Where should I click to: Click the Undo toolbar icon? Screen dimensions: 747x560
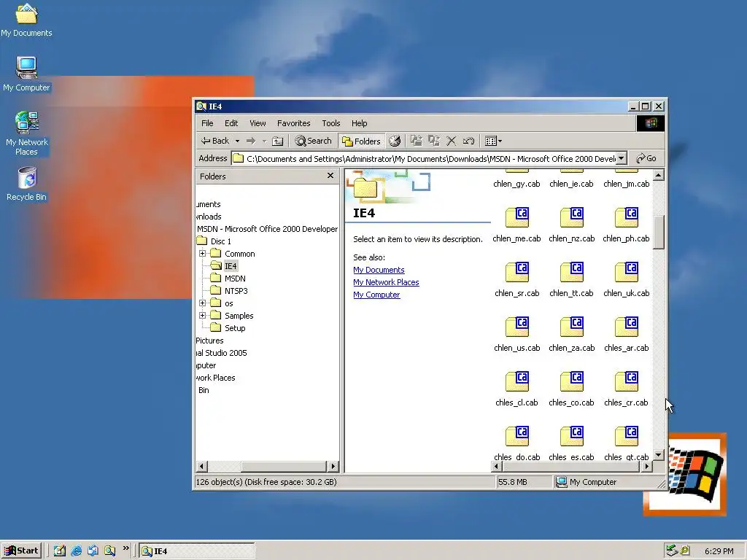point(469,141)
